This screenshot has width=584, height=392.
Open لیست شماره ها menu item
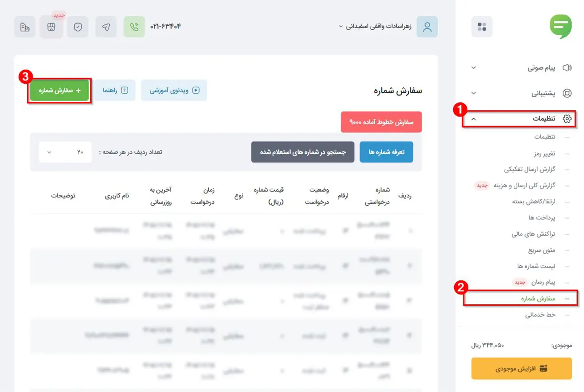(x=536, y=266)
